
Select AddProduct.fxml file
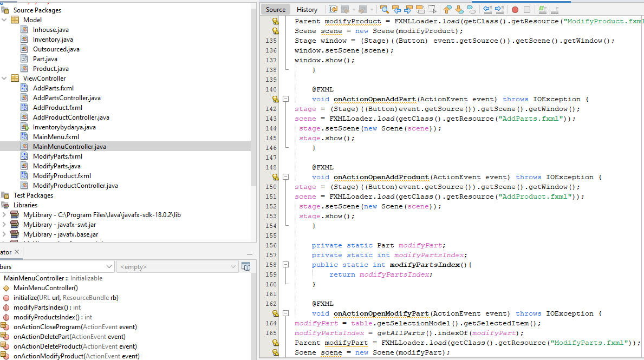click(x=57, y=108)
